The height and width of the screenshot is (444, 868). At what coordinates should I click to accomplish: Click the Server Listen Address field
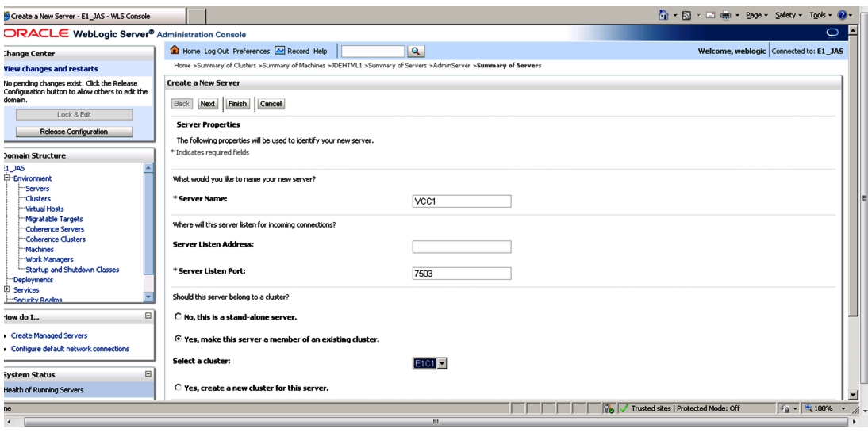pos(462,247)
